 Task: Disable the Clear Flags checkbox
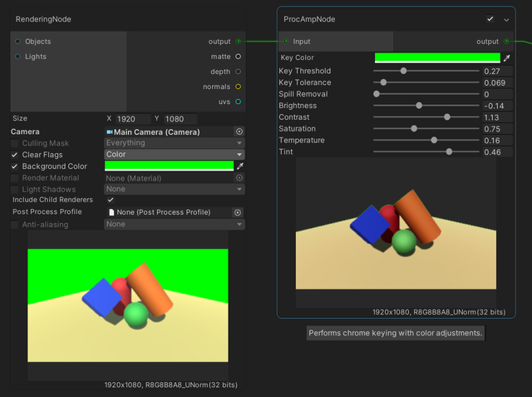click(14, 155)
